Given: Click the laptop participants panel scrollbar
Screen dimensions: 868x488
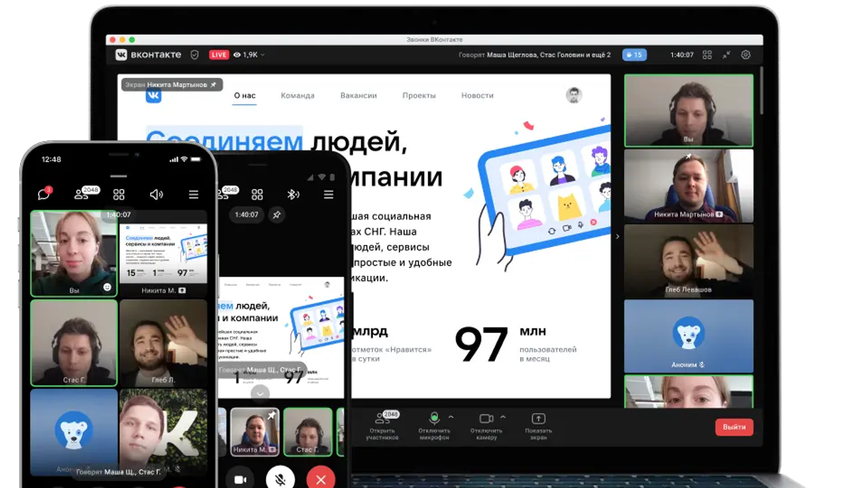Looking at the screenshot, I should [761, 91].
